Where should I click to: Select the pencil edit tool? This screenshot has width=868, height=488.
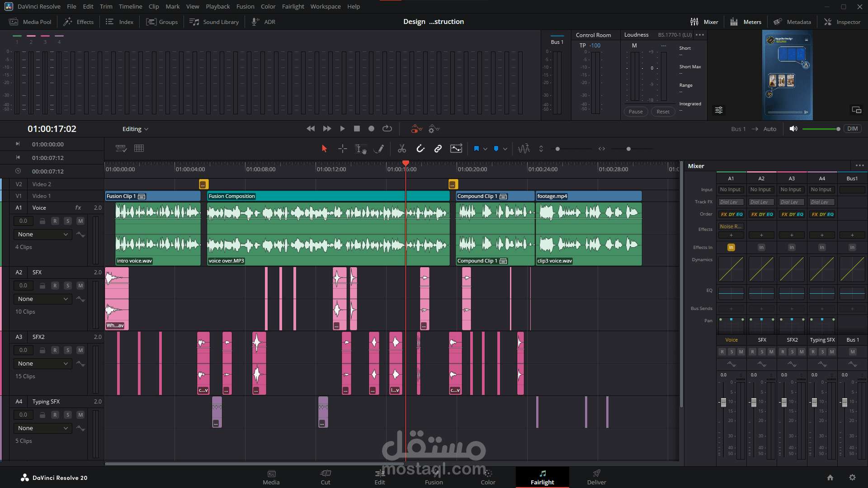pos(379,149)
